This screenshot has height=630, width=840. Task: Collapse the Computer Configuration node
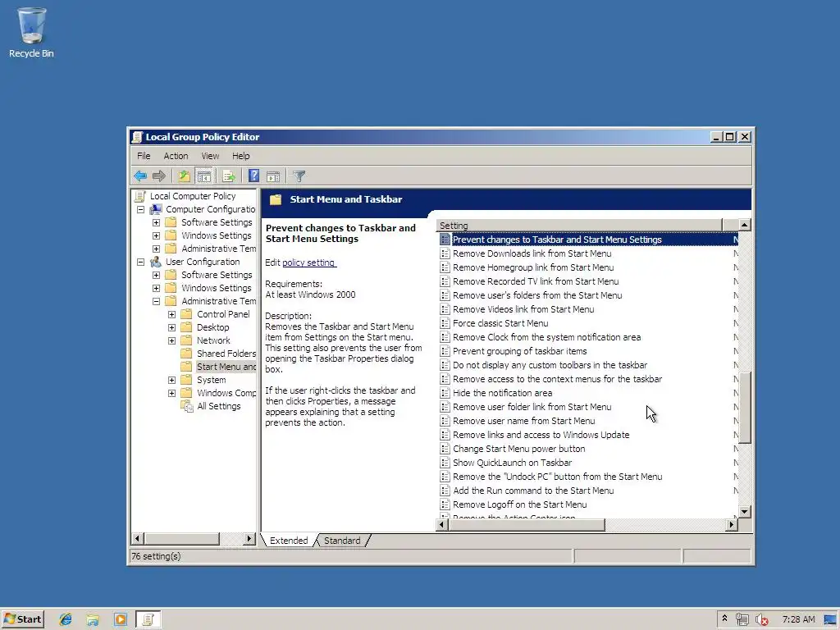[140, 209]
